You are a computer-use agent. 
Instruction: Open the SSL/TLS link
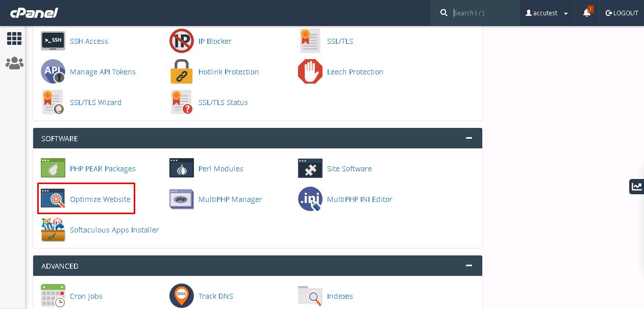click(x=340, y=41)
